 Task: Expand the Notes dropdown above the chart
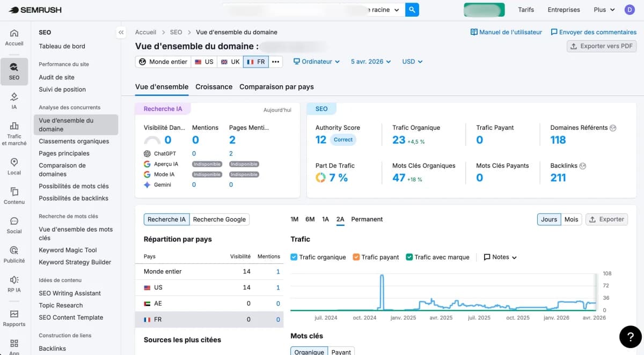pos(499,257)
